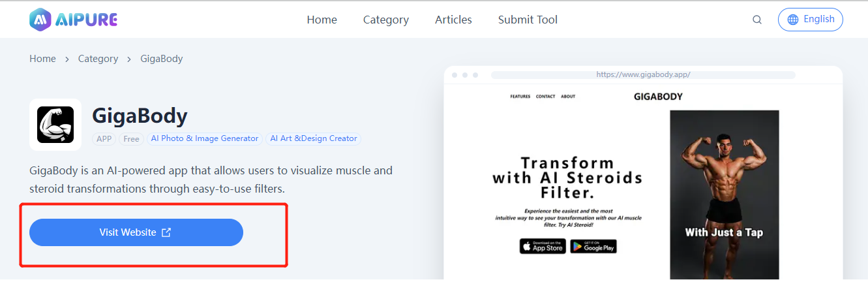Click ABOUT in the preview site menu
Viewport: 868px width, 284px height.
(x=568, y=97)
